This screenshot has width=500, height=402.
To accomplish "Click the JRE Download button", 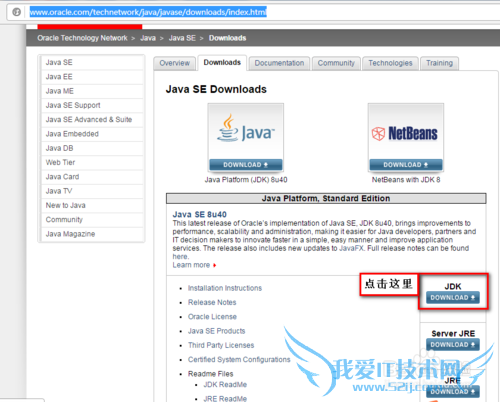I will click(453, 391).
